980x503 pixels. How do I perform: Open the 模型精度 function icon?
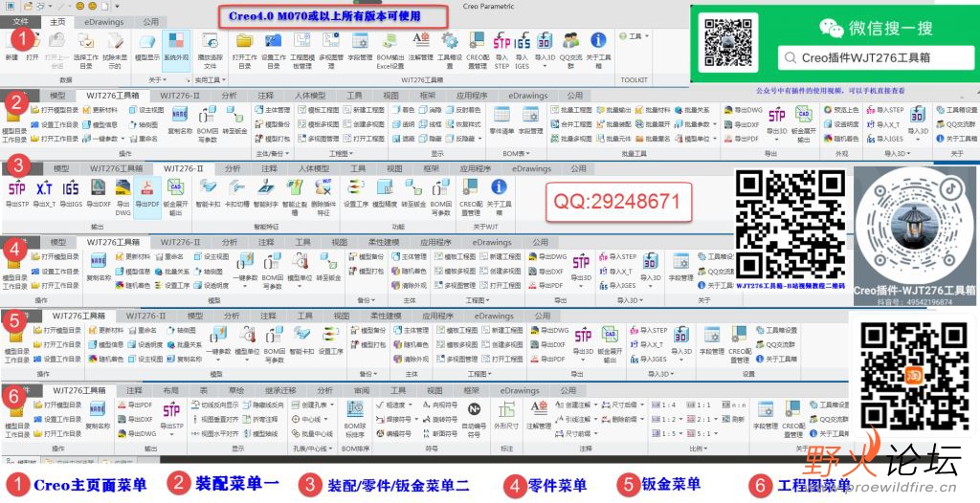tap(385, 192)
